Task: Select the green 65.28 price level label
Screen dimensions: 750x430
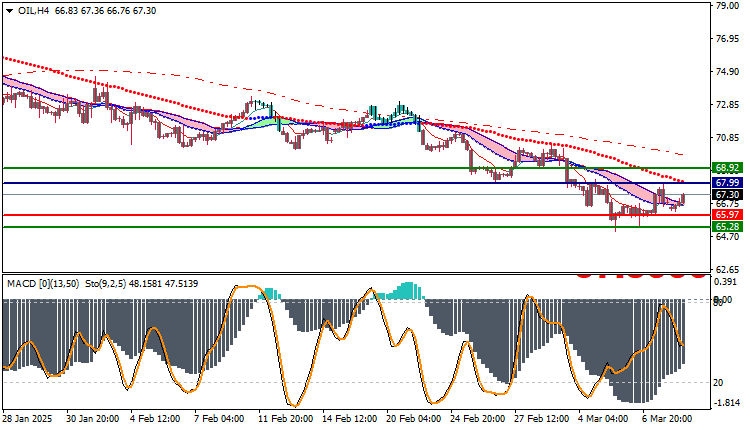Action: tap(728, 227)
